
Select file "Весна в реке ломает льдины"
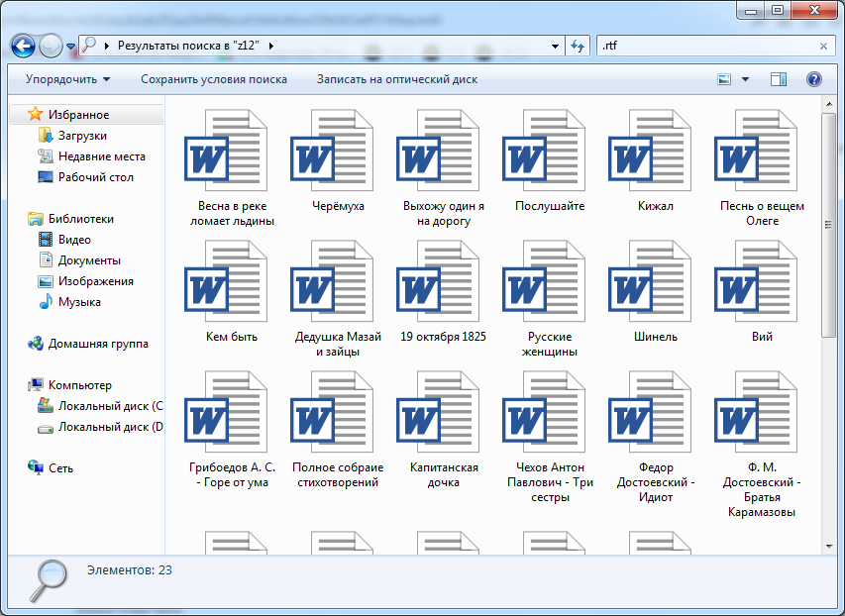click(x=232, y=167)
